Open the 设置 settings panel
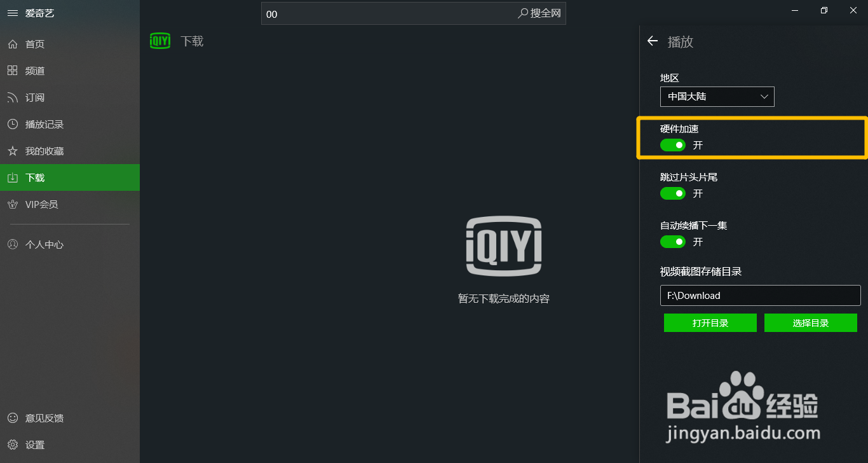The width and height of the screenshot is (868, 463). 35,445
